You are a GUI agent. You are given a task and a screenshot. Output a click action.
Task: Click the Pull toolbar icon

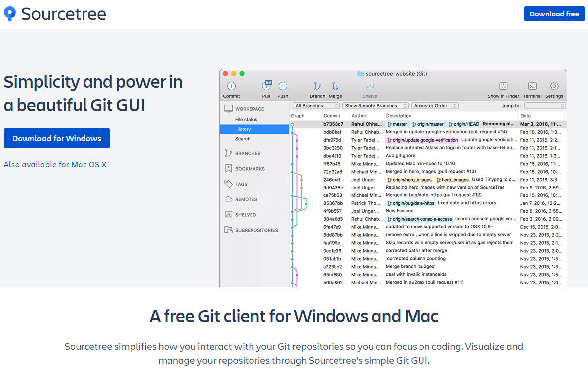(266, 86)
